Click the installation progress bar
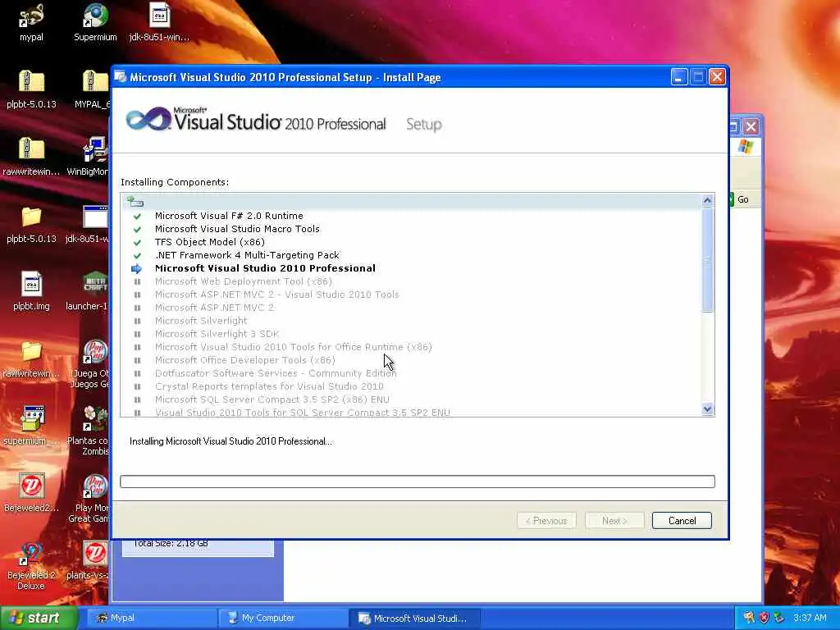Viewport: 840px width, 630px height. 418,482
